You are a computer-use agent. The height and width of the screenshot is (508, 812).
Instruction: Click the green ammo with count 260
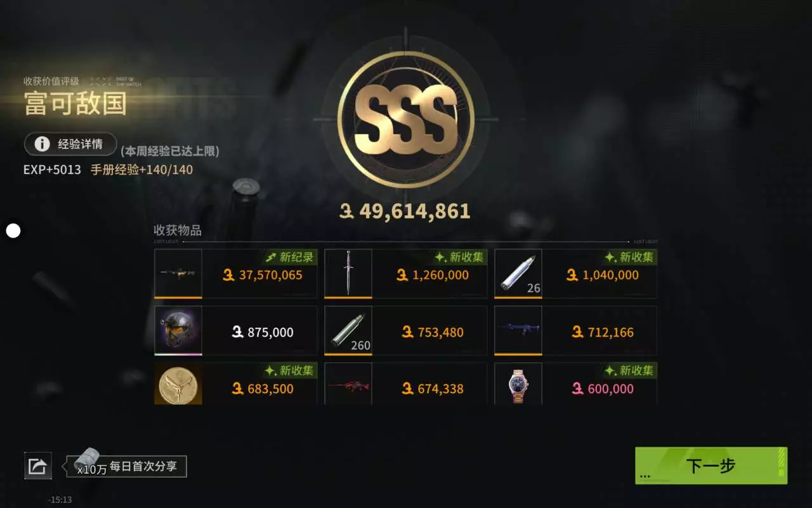[348, 330]
